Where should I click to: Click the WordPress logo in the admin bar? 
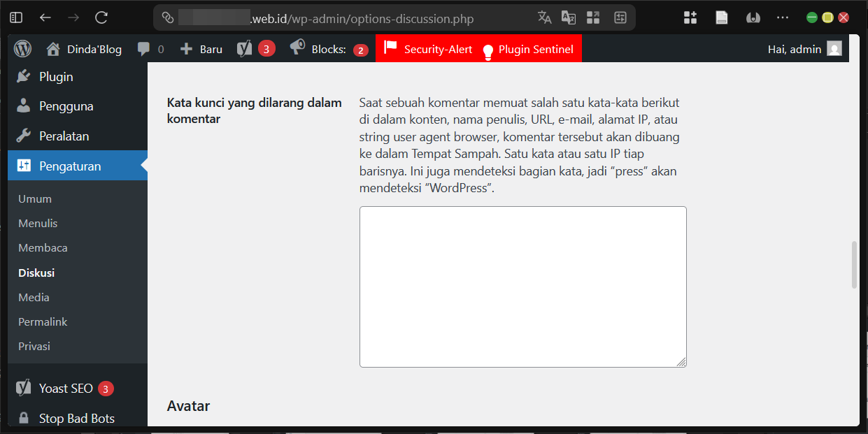tap(22, 48)
